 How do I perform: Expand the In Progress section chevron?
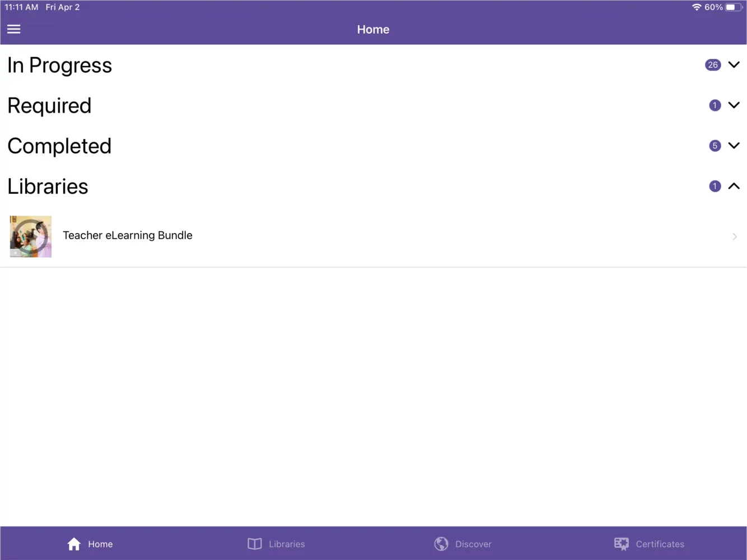734,65
